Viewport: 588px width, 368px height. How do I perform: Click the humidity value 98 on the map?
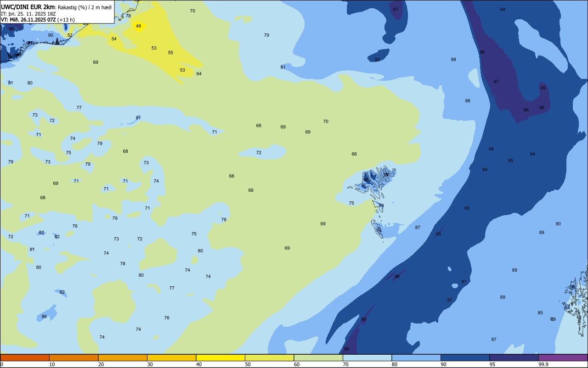[482, 52]
